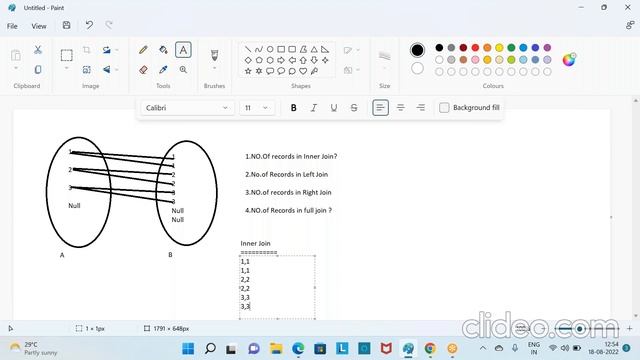The image size is (640, 360).
Task: Select the Brushes tool
Action: coord(214,55)
